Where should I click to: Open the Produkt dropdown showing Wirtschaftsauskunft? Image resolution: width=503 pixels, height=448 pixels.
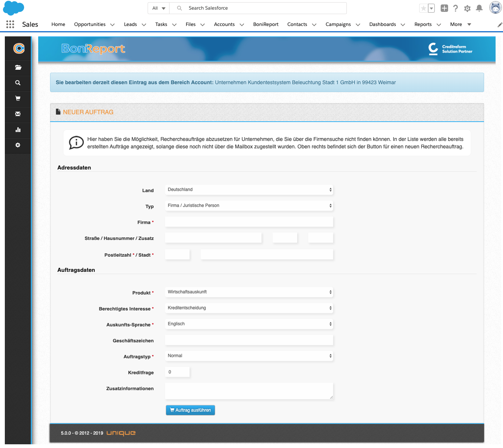249,292
